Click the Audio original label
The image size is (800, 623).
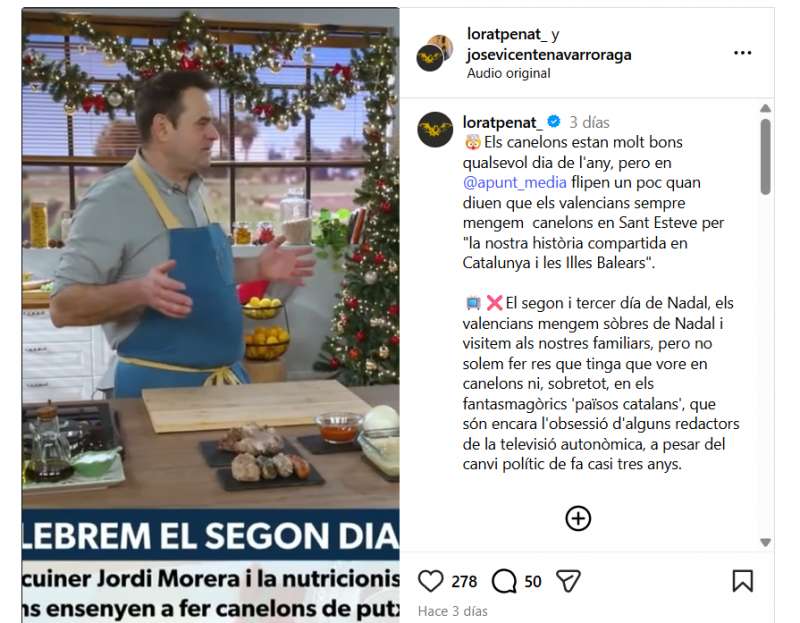(x=509, y=73)
